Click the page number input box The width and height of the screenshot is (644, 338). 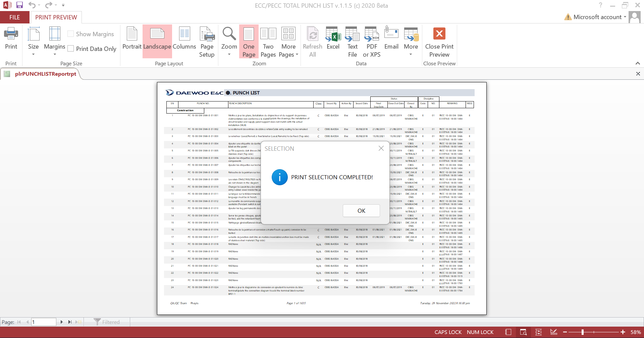click(x=44, y=322)
